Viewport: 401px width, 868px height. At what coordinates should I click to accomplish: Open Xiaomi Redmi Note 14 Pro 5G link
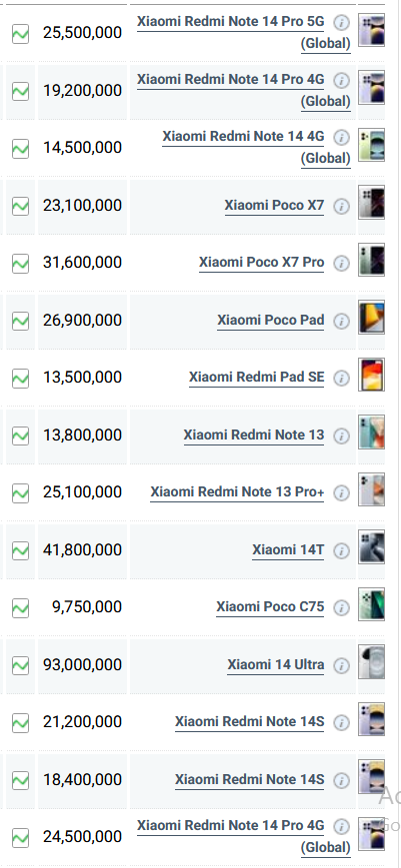click(244, 32)
